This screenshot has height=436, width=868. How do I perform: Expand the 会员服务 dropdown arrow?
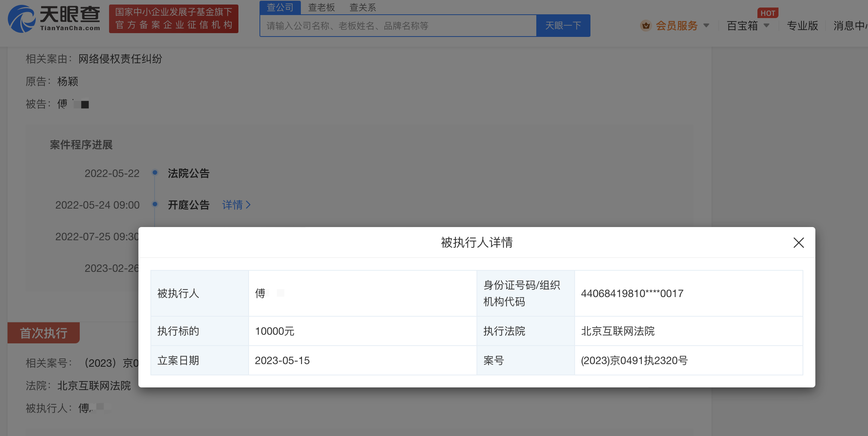(706, 26)
